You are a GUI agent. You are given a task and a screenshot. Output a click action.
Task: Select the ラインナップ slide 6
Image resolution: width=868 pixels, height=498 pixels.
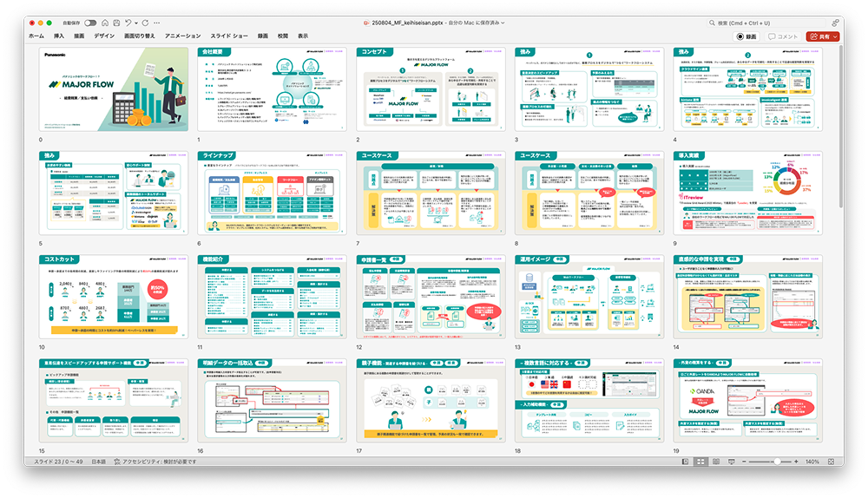pyautogui.click(x=272, y=193)
